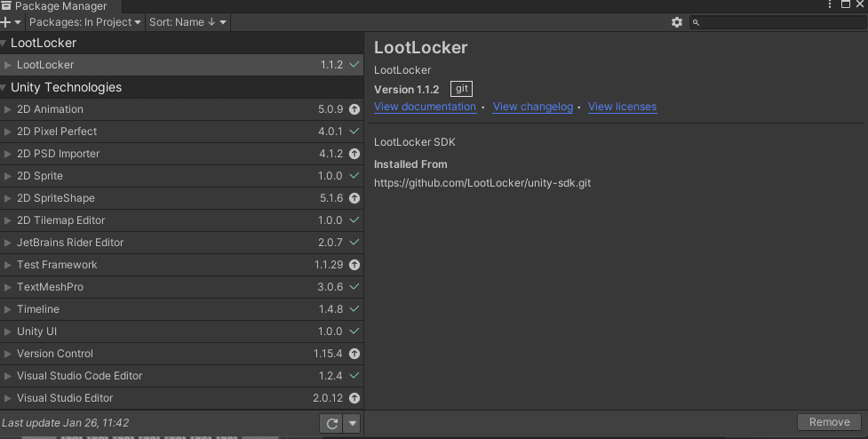Expand the TextMeshPro package versions

pos(8,287)
